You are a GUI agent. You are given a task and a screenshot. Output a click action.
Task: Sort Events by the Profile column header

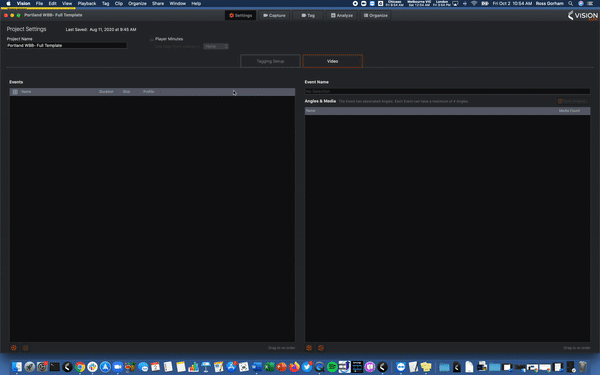point(148,92)
